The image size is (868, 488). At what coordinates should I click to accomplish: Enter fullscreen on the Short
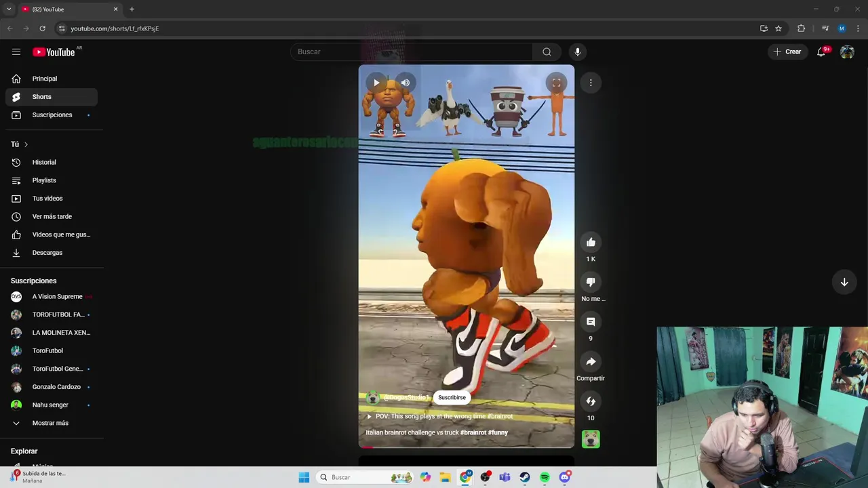click(x=556, y=83)
